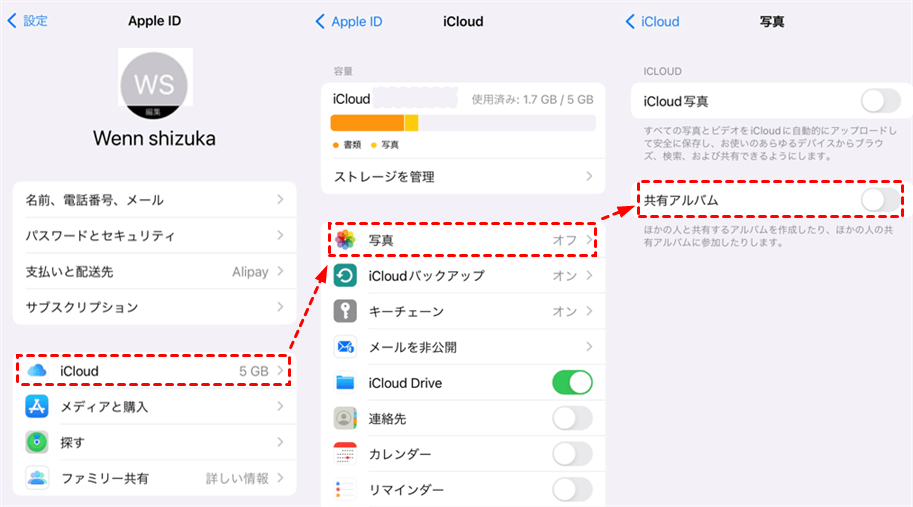Screen dimensions: 913x507
Task: Tap the keychain key icon
Action: pos(345,311)
